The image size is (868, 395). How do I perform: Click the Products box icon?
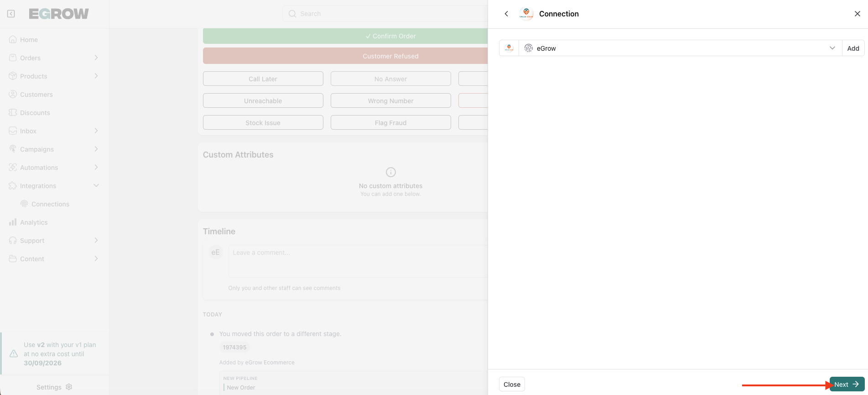tap(13, 76)
